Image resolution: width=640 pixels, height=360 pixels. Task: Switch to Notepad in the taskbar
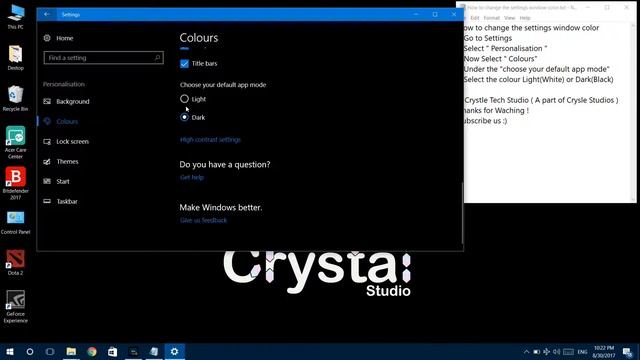coord(154,351)
